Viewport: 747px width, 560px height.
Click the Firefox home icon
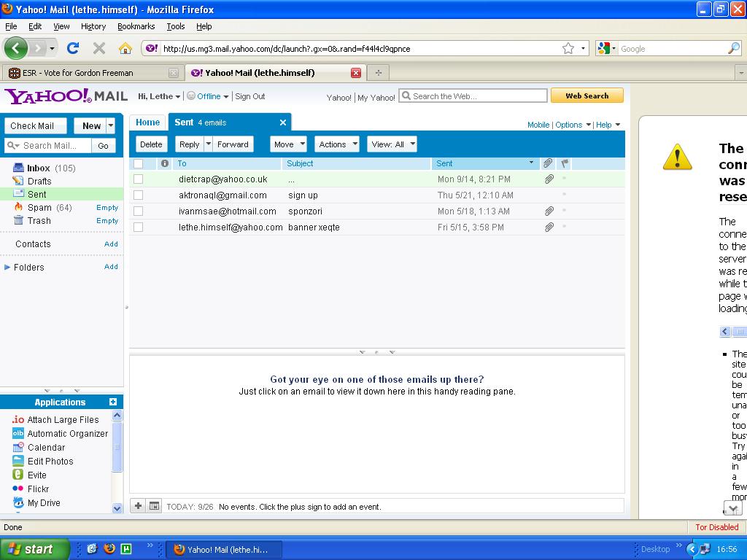125,48
